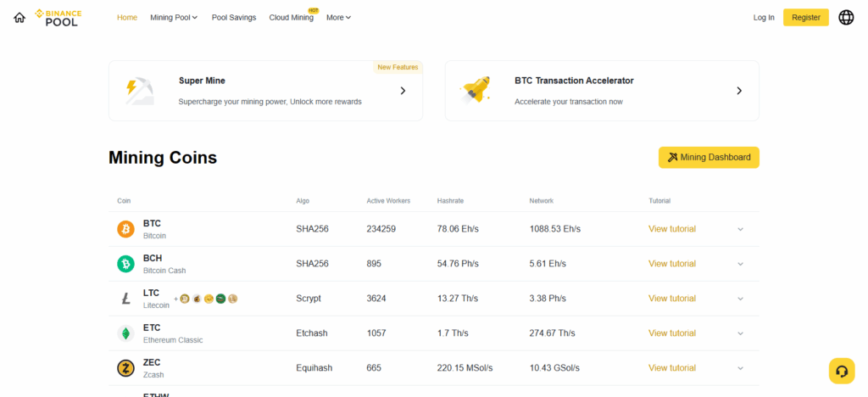Open the More dropdown menu

(339, 18)
